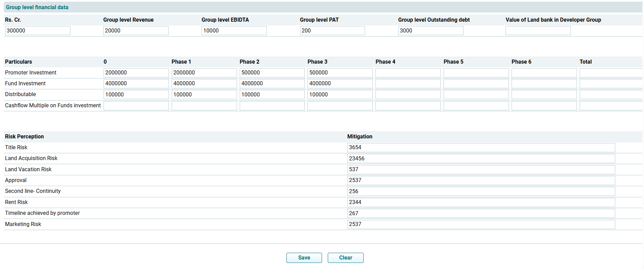Select the Distributable Phase 3 field
Image resolution: width=644 pixels, height=270 pixels.
[340, 95]
